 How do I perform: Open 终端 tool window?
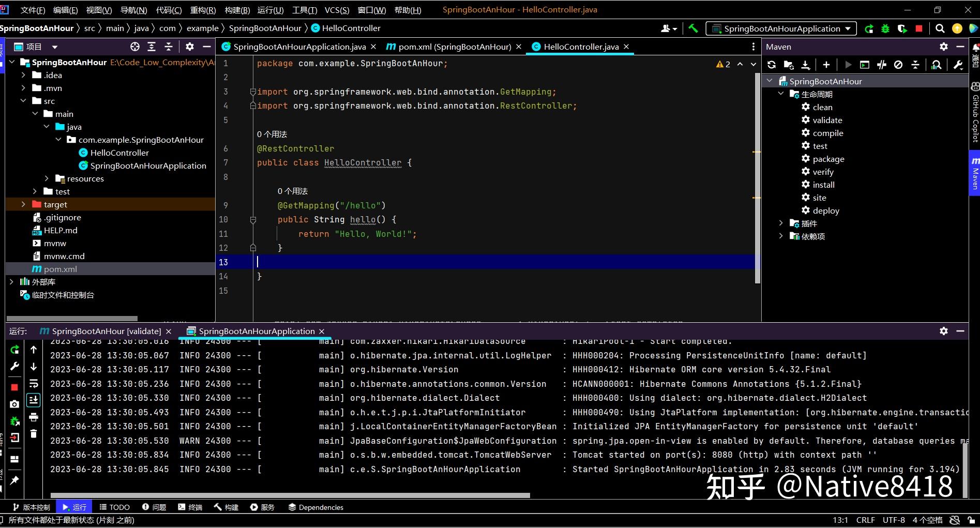point(190,507)
